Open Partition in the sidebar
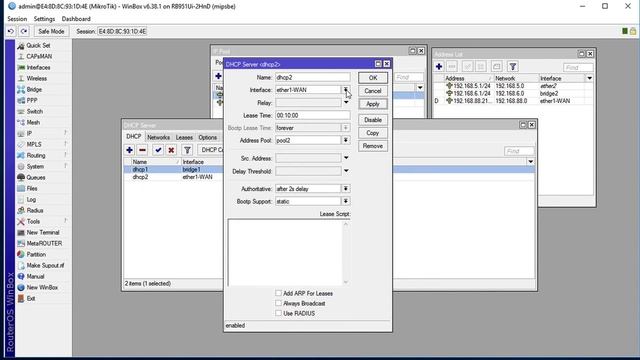 point(36,255)
